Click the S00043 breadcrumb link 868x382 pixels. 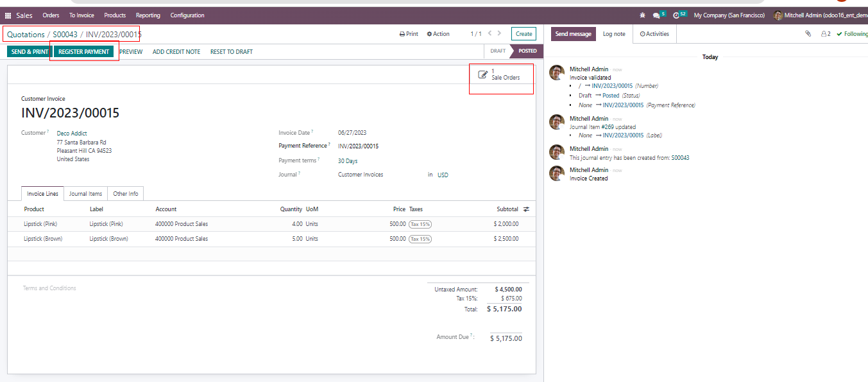tap(65, 35)
